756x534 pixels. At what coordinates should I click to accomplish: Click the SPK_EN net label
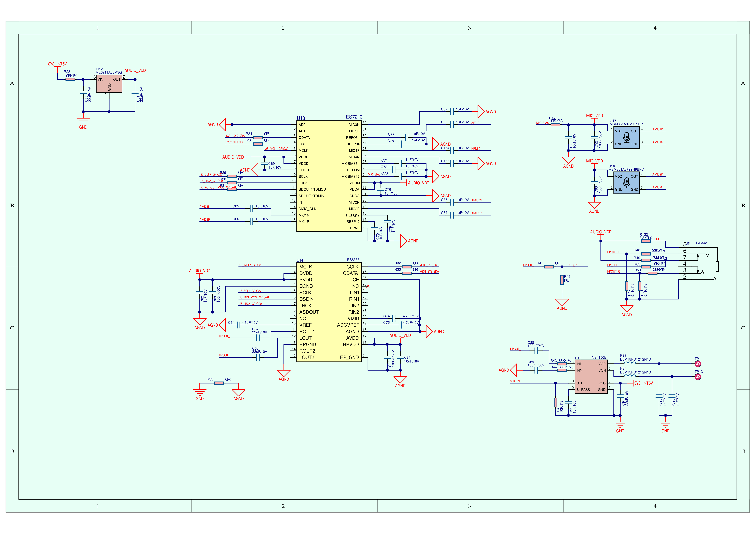pyautogui.click(x=515, y=381)
